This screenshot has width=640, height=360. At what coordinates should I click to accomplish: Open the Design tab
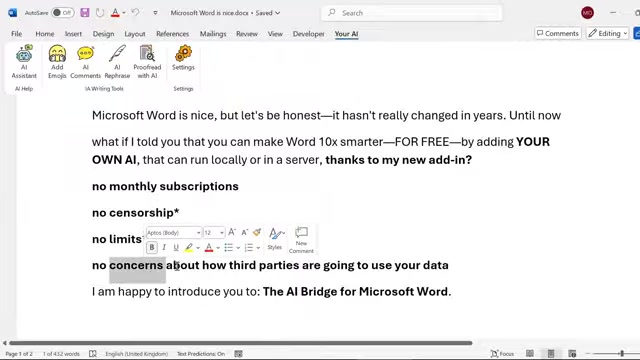tap(103, 34)
